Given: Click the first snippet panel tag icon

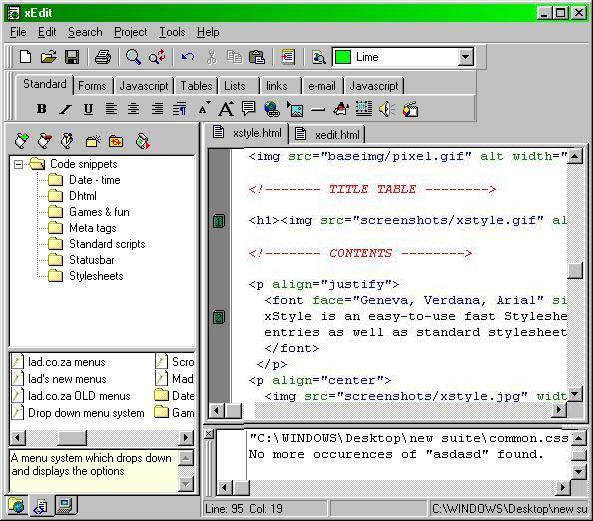Looking at the screenshot, I should tap(22, 141).
